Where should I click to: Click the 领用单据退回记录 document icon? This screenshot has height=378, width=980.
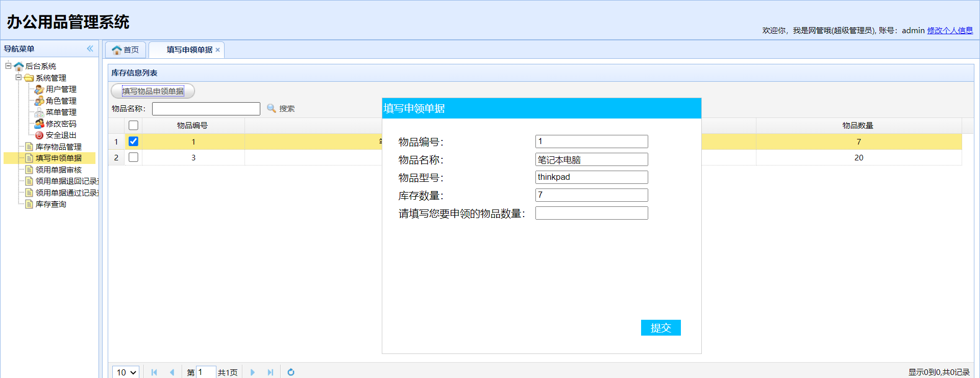[x=29, y=181]
